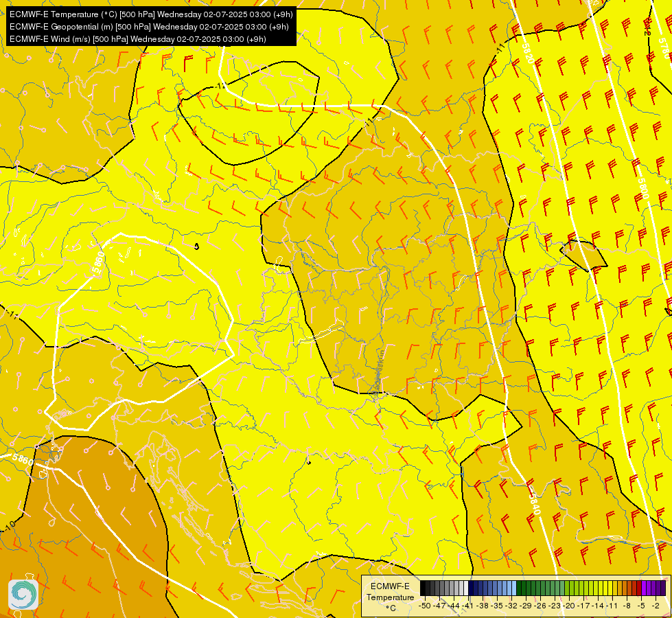Click the °C unit in the legend
Image resolution: width=672 pixels, height=618 pixels.
pos(391,608)
